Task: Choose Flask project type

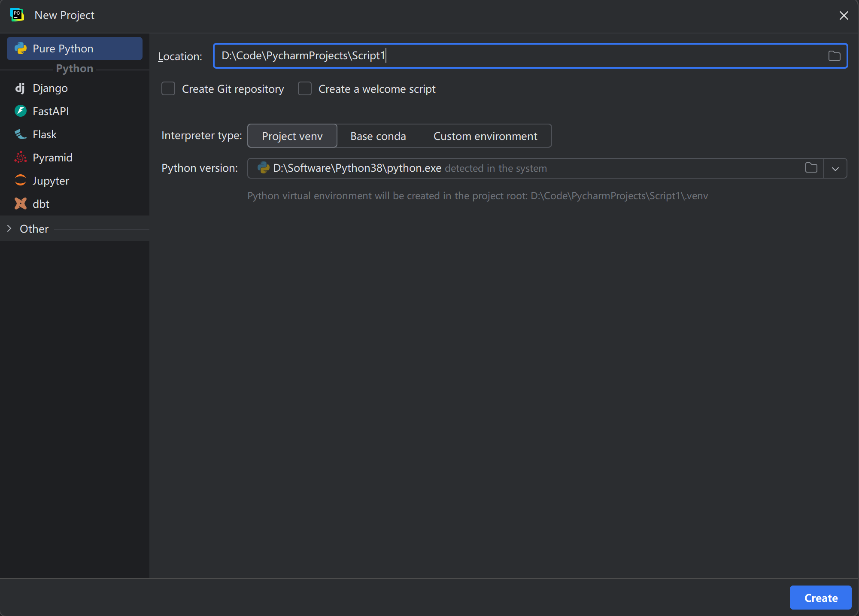Action: coord(75,134)
